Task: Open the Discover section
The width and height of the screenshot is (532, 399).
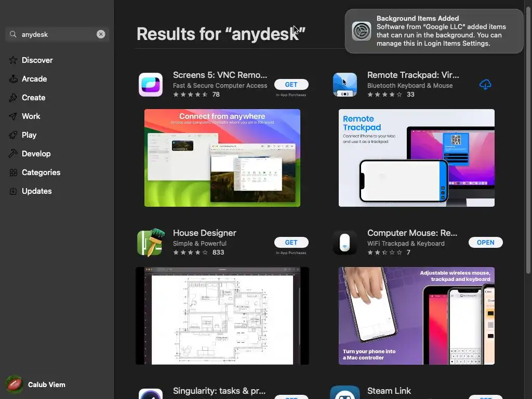Action: click(37, 60)
